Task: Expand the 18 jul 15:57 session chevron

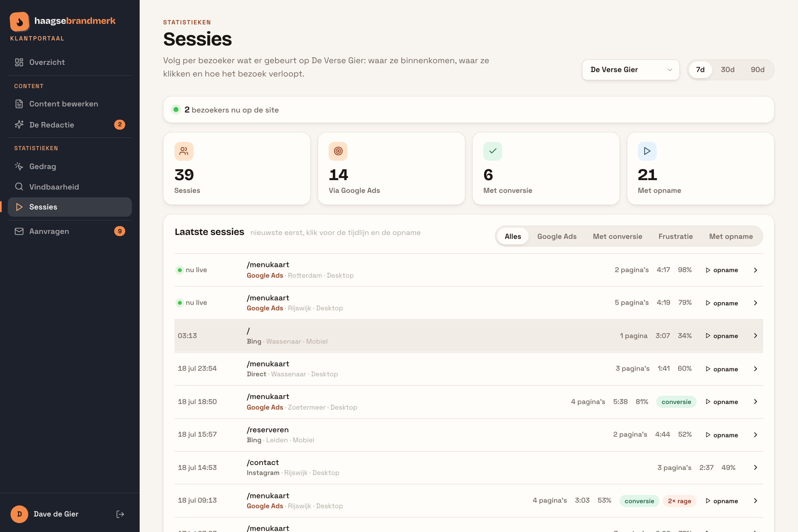Action: point(756,435)
